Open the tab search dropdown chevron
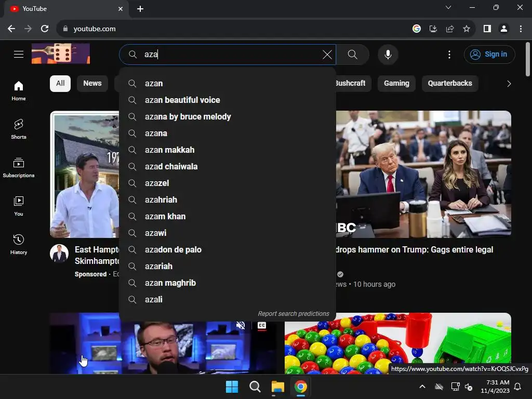The height and width of the screenshot is (399, 532). [448, 7]
